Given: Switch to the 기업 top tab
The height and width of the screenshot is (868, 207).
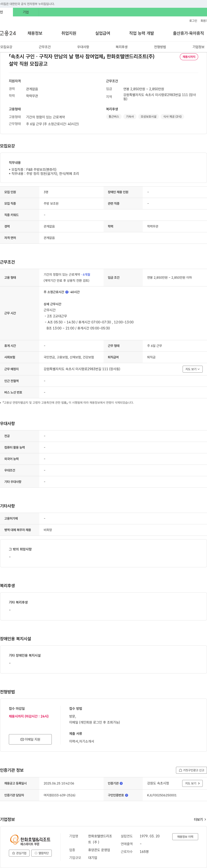Looking at the screenshot, I should pyautogui.click(x=26, y=12).
